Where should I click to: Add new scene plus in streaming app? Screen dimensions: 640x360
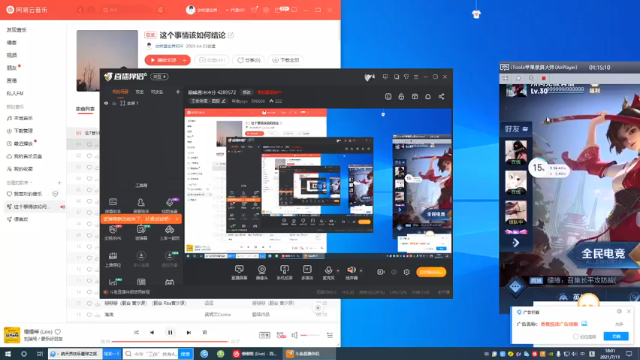[178, 92]
